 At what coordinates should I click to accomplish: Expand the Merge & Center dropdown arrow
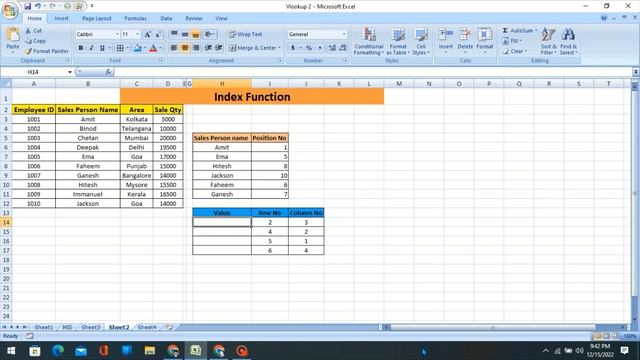(280, 48)
